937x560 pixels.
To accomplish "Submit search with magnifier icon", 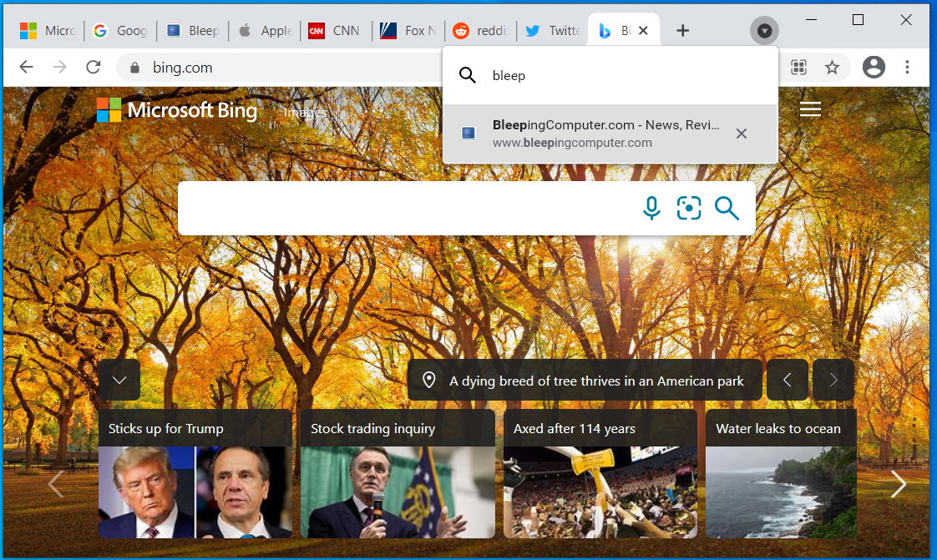I will pos(727,208).
